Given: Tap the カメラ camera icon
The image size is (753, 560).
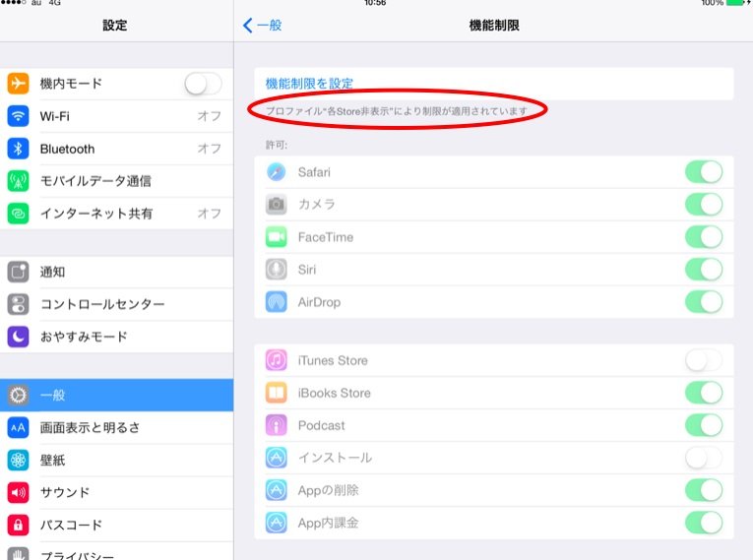Looking at the screenshot, I should tap(277, 204).
